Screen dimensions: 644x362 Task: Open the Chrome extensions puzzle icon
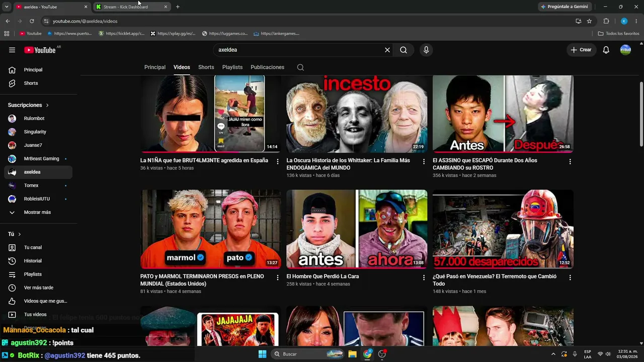(x=606, y=21)
